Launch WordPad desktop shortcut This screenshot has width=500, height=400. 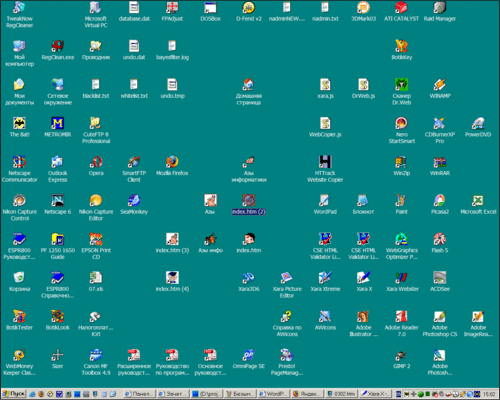(x=325, y=200)
